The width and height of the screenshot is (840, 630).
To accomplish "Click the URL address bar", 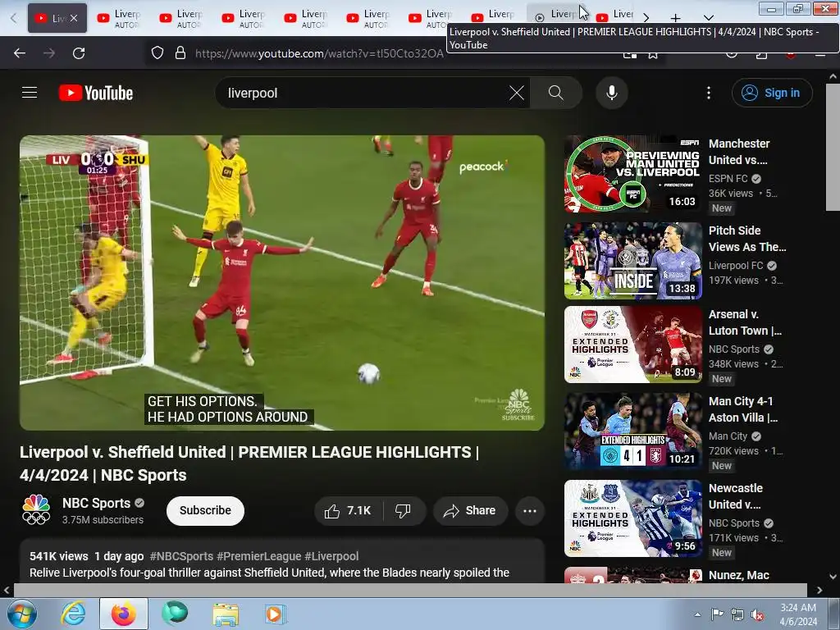I will click(319, 53).
